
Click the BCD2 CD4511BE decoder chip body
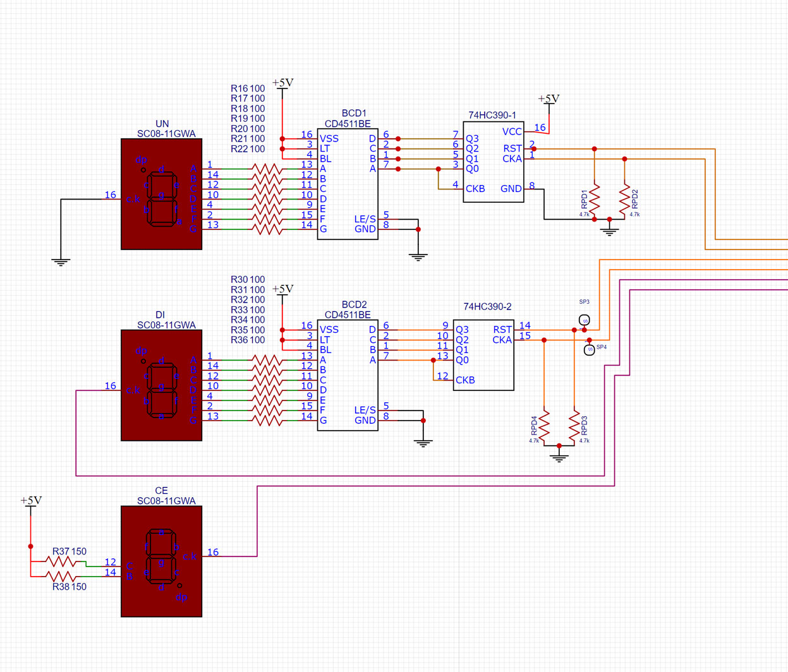click(348, 375)
